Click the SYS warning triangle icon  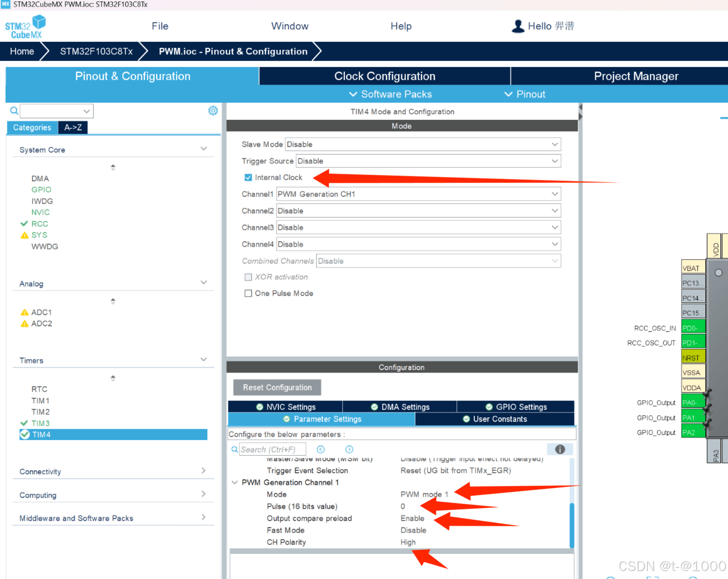(x=24, y=235)
